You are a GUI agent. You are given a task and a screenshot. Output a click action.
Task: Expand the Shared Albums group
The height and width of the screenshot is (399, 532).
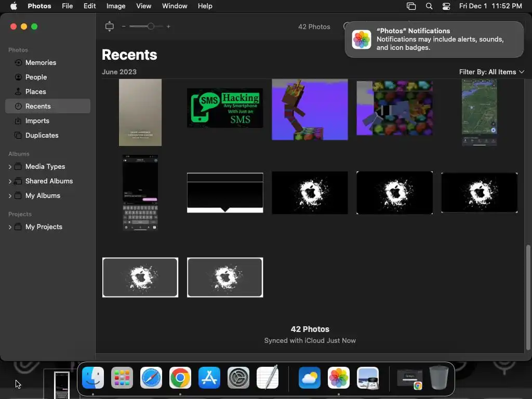pyautogui.click(x=10, y=181)
